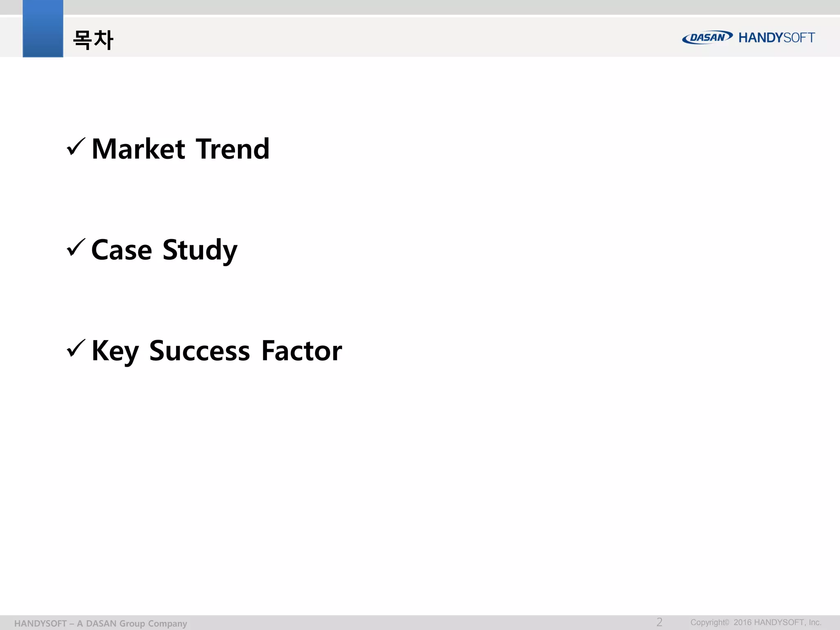Click the word Company in footer tagline

coord(167,623)
